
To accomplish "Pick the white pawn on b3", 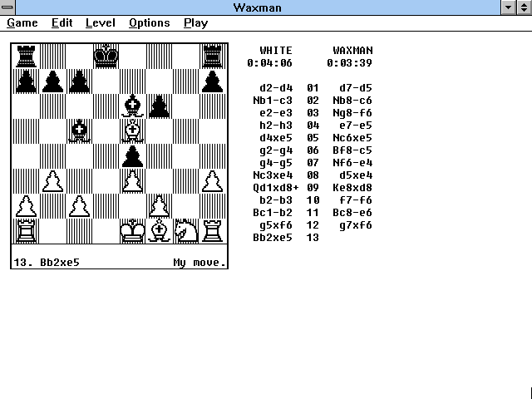I will [52, 181].
